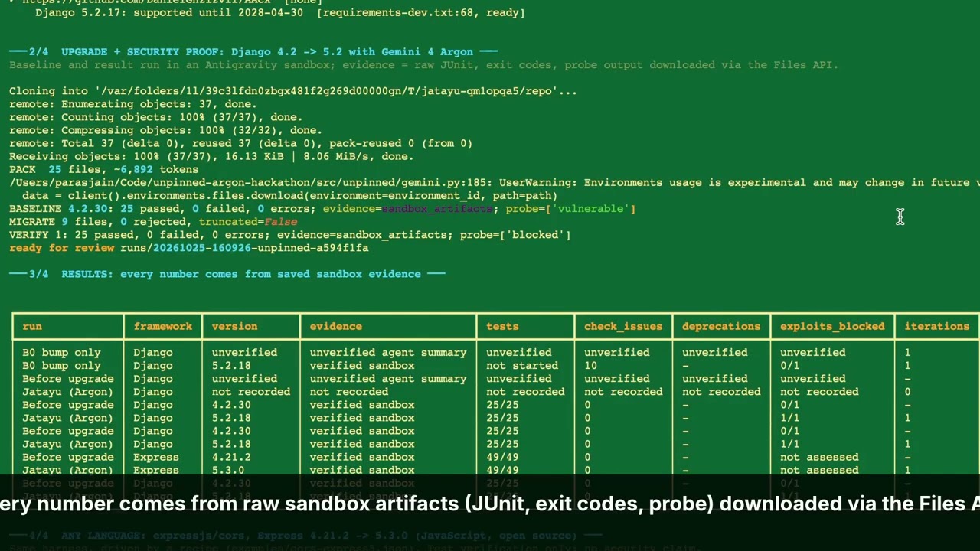
Task: Click the 'tests' column header
Action: pyautogui.click(x=502, y=326)
